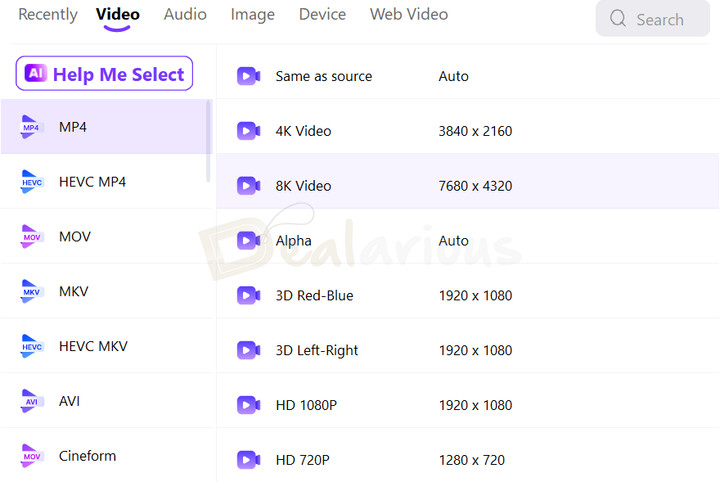Click the AI Help Me Select button
720x482 pixels.
coord(104,73)
